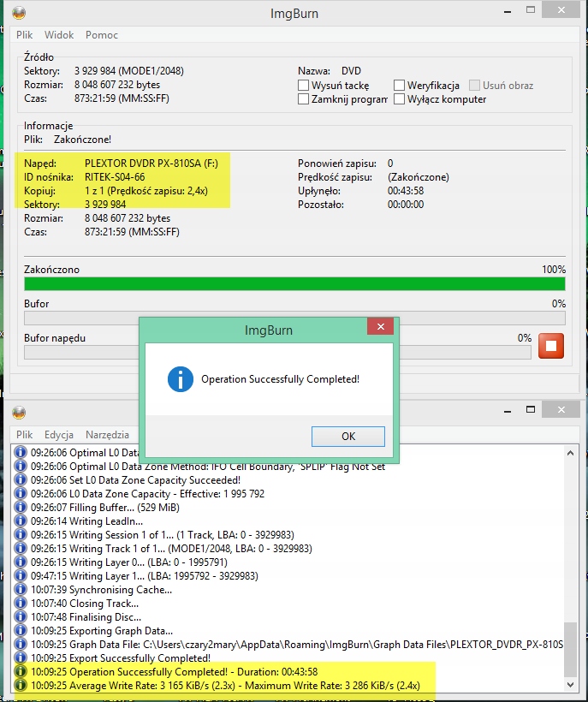
Task: Click info icon of 'Closing Track' log row
Action: tap(21, 603)
